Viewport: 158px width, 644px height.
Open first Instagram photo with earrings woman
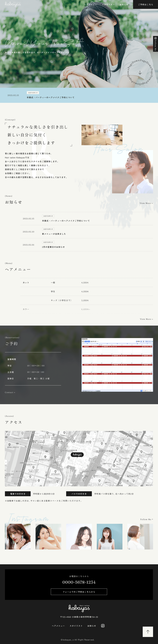(18, 536)
